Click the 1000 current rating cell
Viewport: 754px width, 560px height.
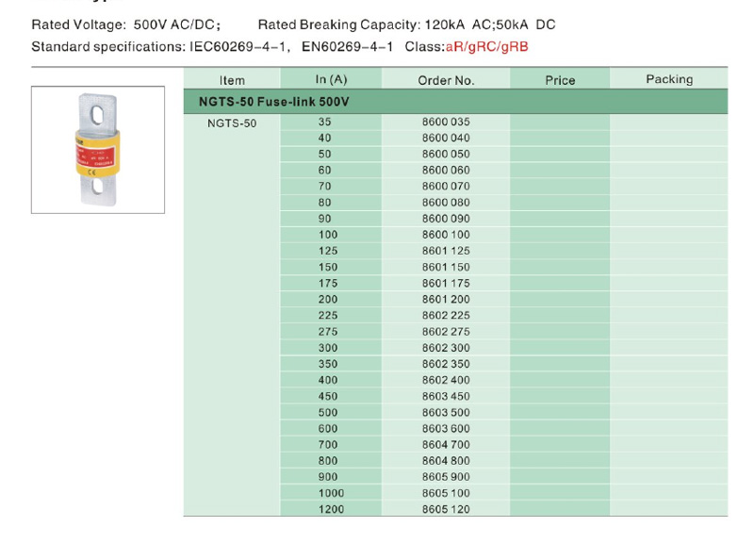click(331, 493)
